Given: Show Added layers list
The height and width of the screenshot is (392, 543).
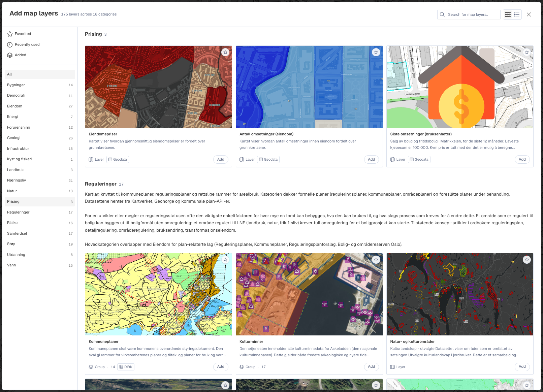Looking at the screenshot, I should click(40, 55).
